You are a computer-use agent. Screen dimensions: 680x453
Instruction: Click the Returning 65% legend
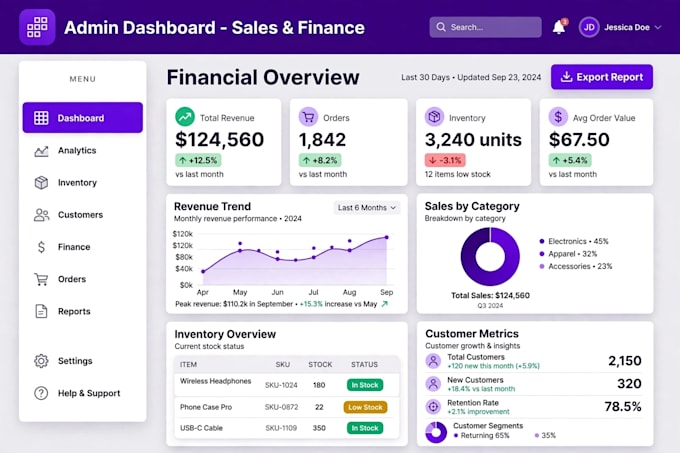[481, 435]
